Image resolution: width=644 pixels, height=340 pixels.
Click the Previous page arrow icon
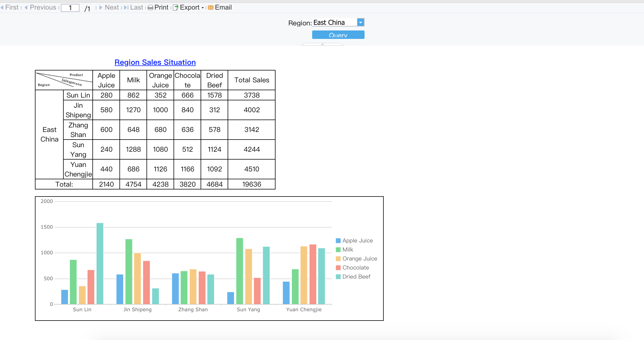[x=26, y=7]
